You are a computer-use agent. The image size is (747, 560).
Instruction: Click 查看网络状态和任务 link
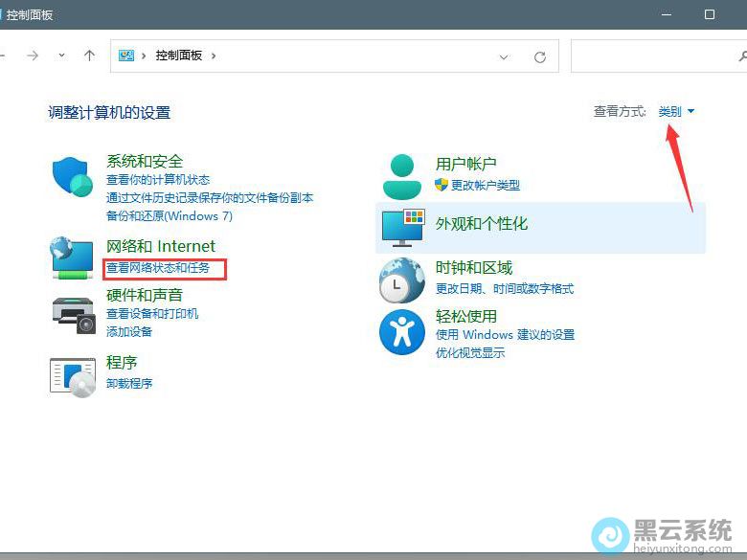(158, 268)
